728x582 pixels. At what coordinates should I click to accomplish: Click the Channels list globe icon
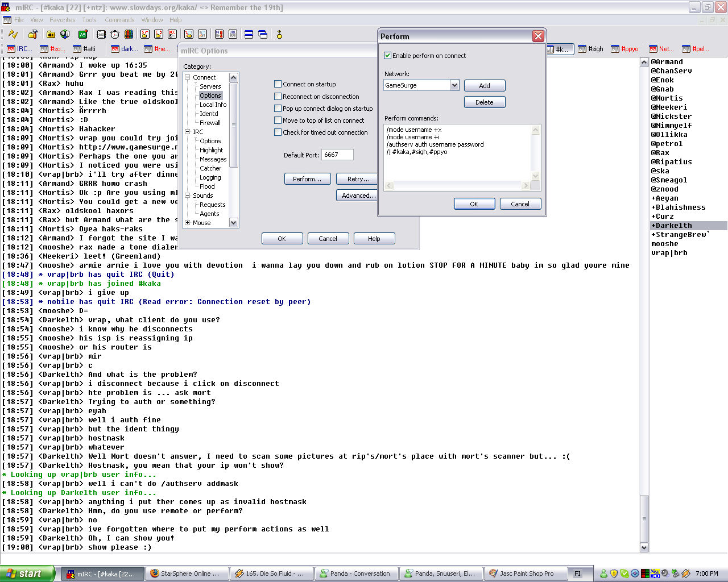pos(64,34)
